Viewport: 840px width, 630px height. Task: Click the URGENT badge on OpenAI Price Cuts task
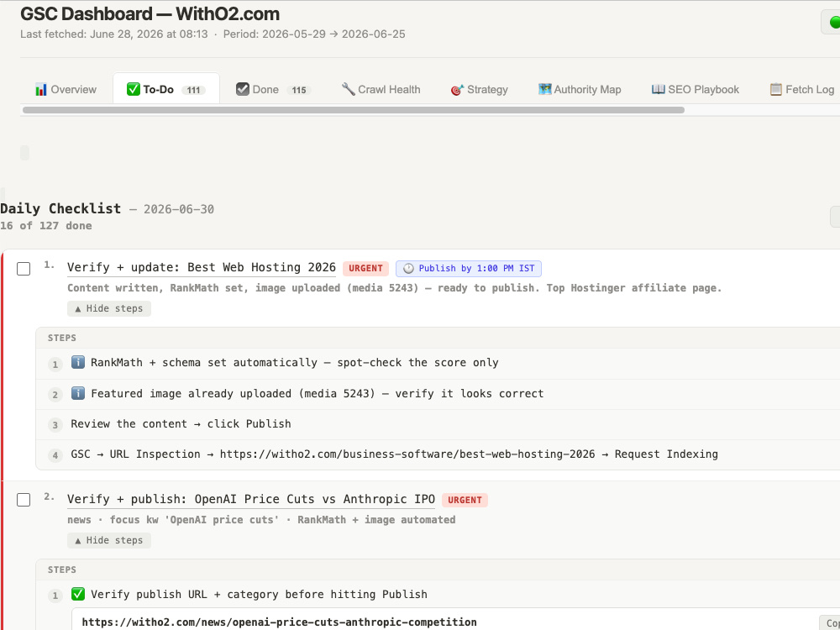(465, 500)
